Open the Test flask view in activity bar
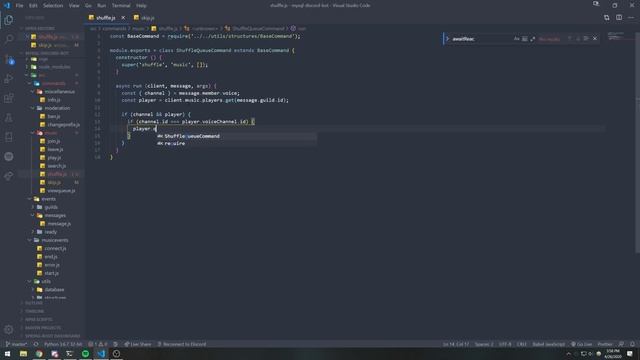The height and width of the screenshot is (360, 640). coord(9,118)
